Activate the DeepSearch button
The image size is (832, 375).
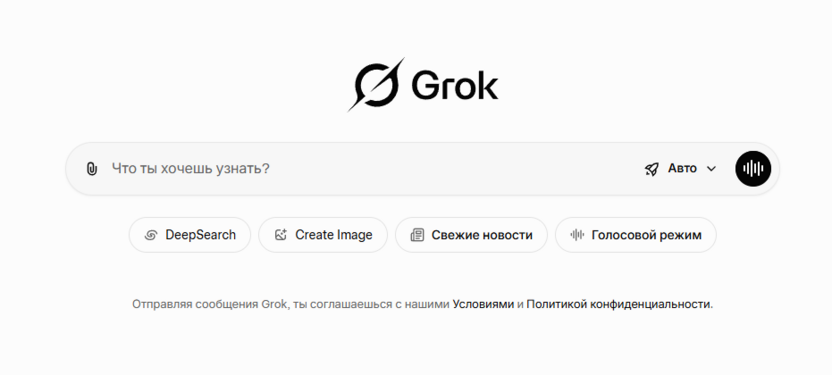(190, 235)
